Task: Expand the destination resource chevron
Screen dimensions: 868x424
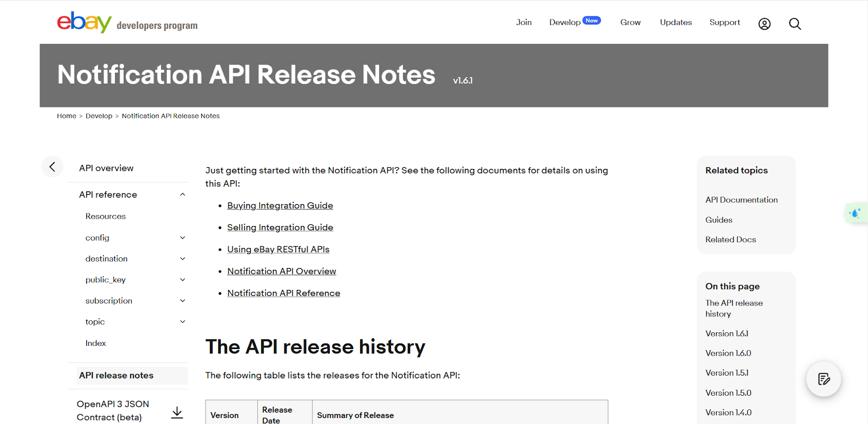Action: point(183,259)
